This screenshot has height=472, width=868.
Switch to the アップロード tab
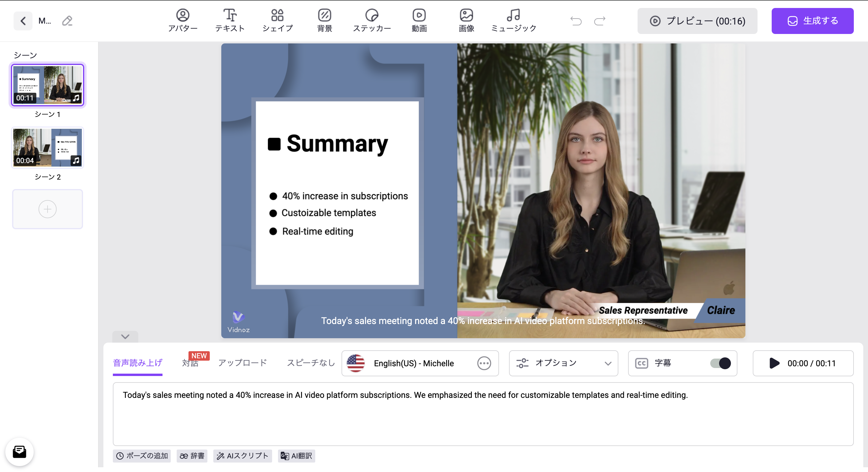242,362
